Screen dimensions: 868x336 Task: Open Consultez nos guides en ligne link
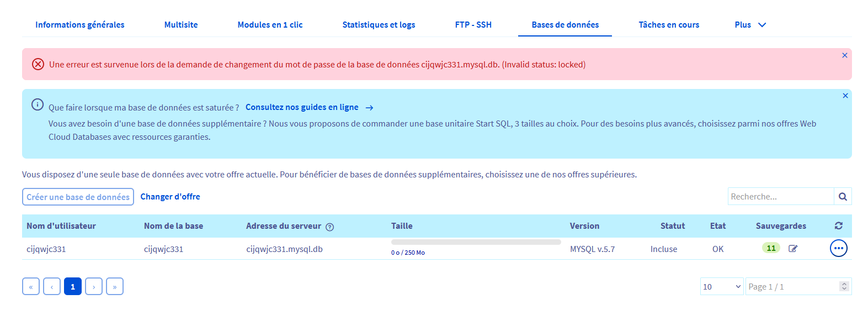(302, 107)
